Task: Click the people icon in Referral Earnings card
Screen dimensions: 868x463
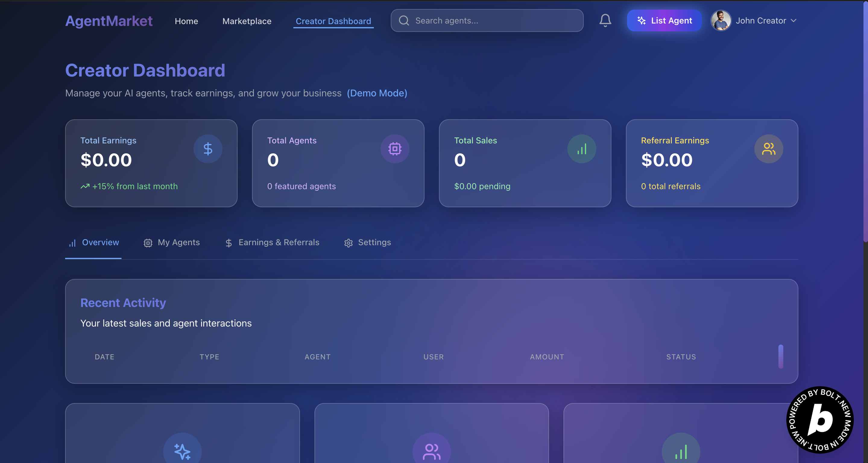Action: coord(768,149)
